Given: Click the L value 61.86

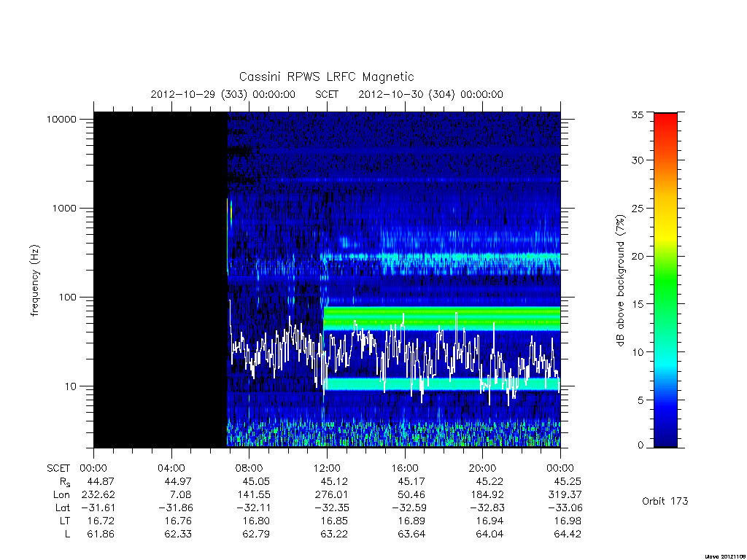Looking at the screenshot, I should click(101, 534).
